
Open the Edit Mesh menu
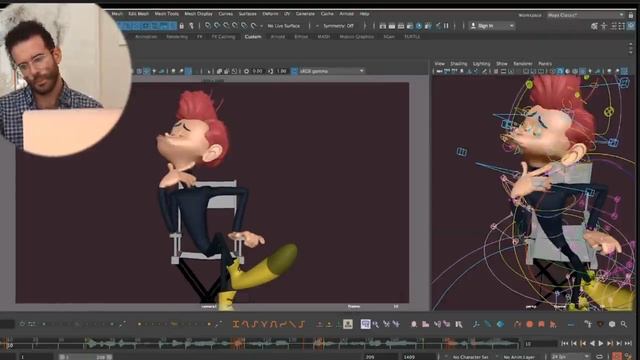click(139, 14)
